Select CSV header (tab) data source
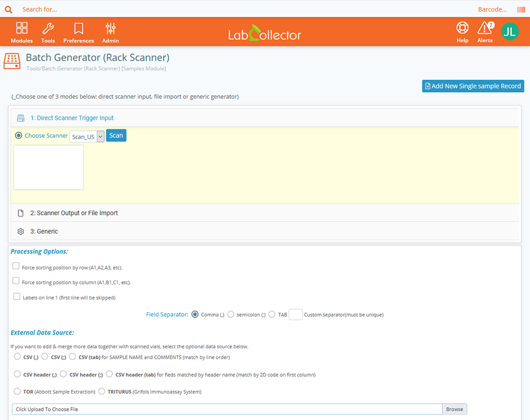This screenshot has height=420, width=530. [109, 374]
